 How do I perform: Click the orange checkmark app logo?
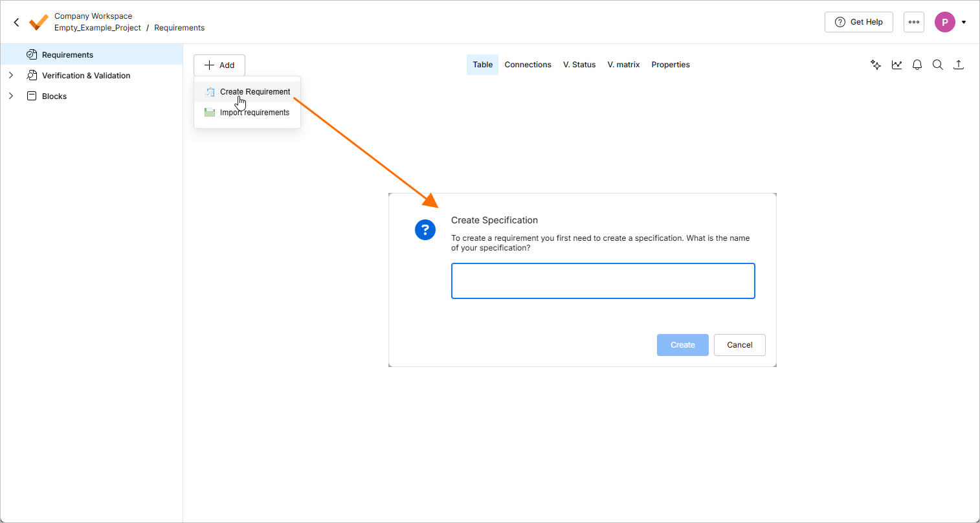click(38, 22)
